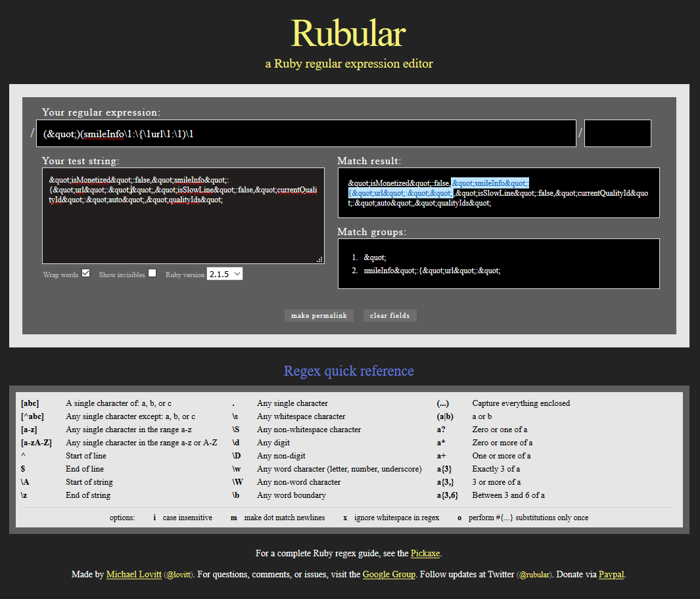Open the Google Group link
The image size is (700, 599).
pos(389,574)
